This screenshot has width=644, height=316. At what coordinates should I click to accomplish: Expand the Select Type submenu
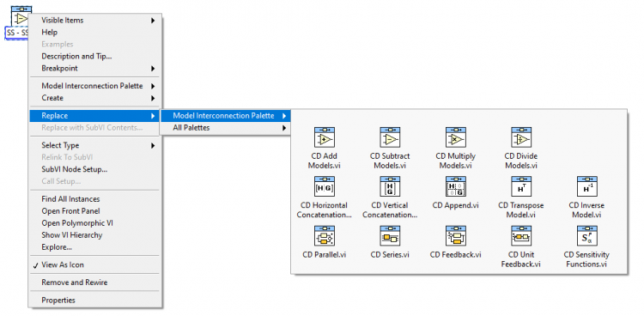[94, 145]
